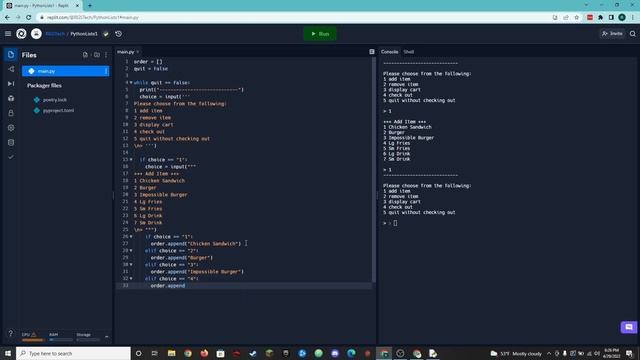This screenshot has width=640, height=360.
Task: Click the browser address bar
Action: [294, 18]
